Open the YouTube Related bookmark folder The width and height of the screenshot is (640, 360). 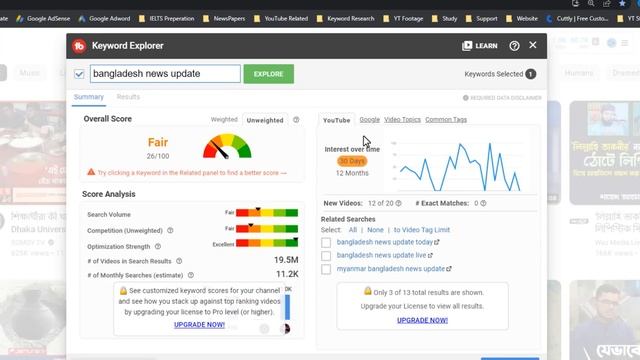[x=281, y=18]
